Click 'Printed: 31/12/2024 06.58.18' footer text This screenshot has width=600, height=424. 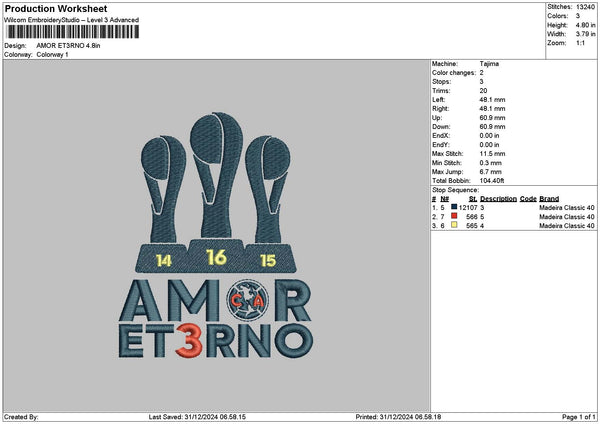[x=398, y=417]
